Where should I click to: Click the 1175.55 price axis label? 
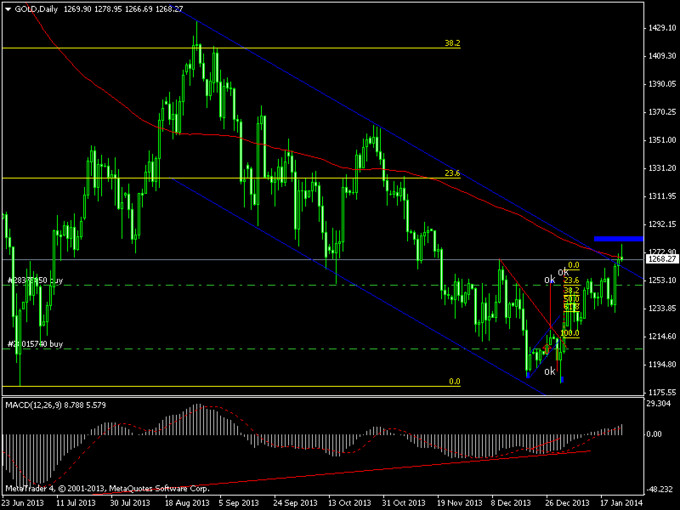coord(657,392)
